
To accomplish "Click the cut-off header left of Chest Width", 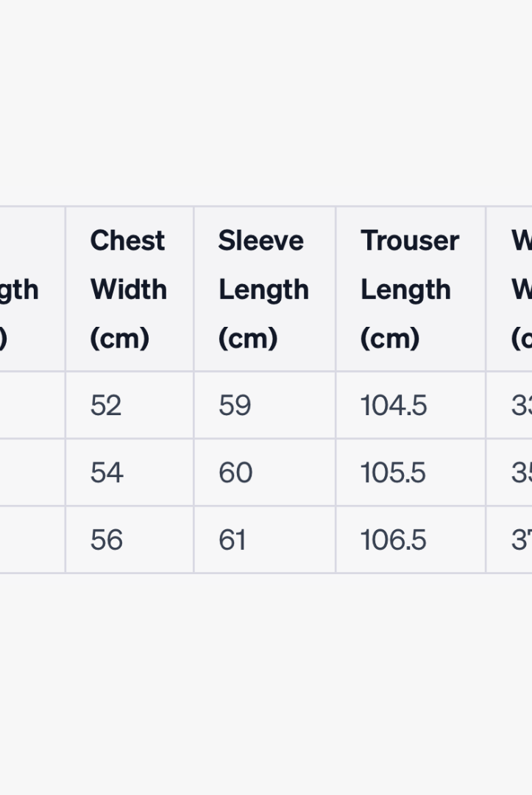I will tap(29, 289).
